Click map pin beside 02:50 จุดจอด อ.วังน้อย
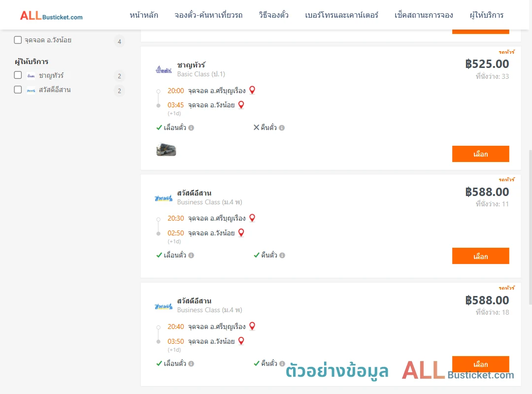The image size is (532, 394). point(241,232)
